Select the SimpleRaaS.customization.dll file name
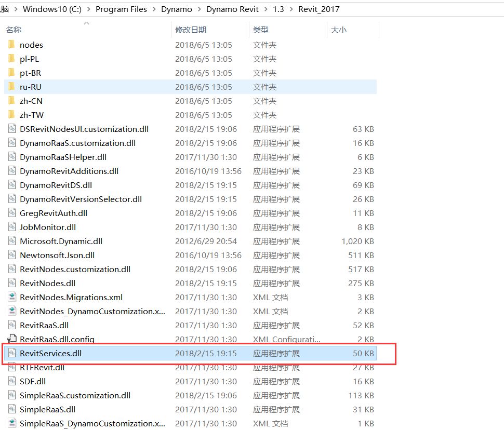The height and width of the screenshot is (430, 504). [x=75, y=395]
